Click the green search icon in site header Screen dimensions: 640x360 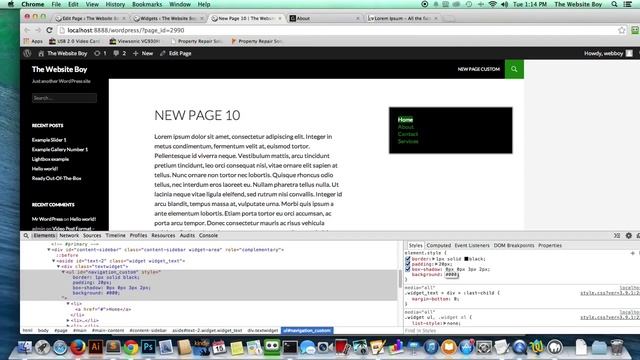pyautogui.click(x=514, y=69)
